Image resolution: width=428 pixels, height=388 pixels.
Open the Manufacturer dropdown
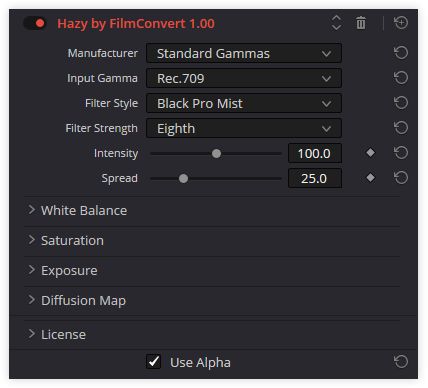[244, 53]
